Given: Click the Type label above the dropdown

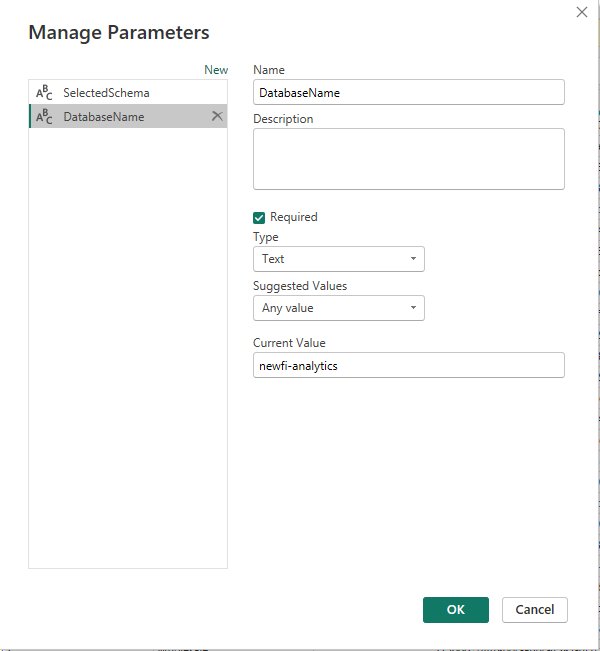Looking at the screenshot, I should click(x=266, y=237).
